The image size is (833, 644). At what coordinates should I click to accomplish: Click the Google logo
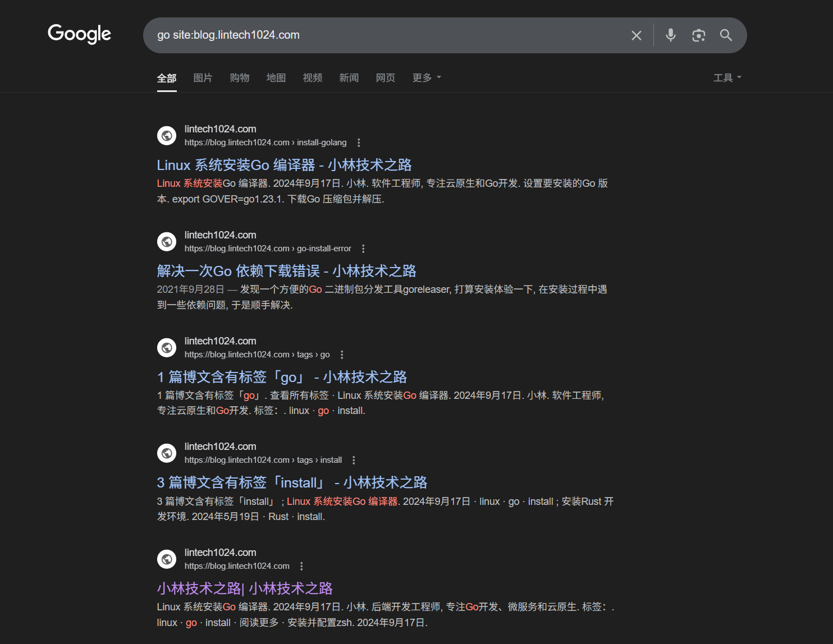[x=79, y=34]
